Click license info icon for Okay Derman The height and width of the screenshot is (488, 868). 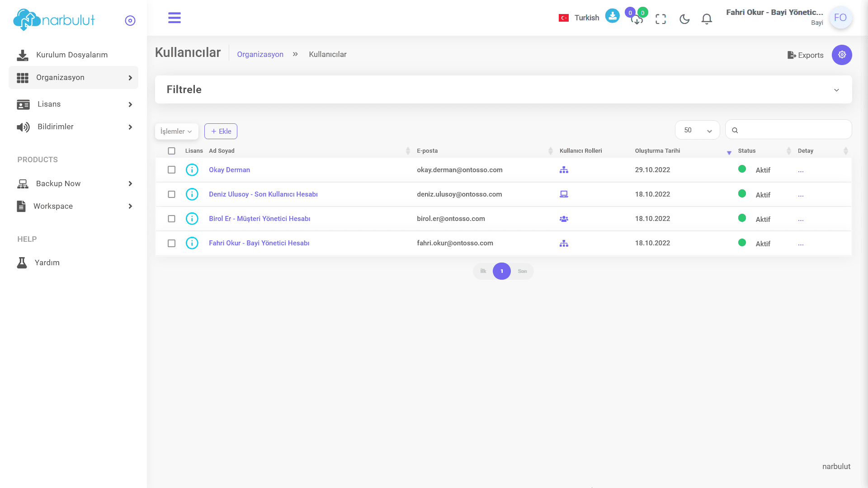point(192,170)
